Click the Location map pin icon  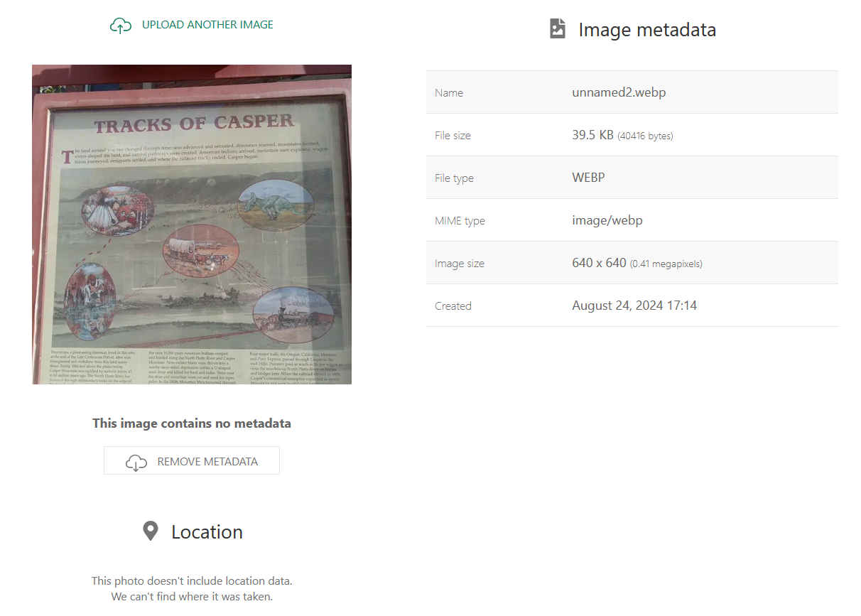click(151, 531)
